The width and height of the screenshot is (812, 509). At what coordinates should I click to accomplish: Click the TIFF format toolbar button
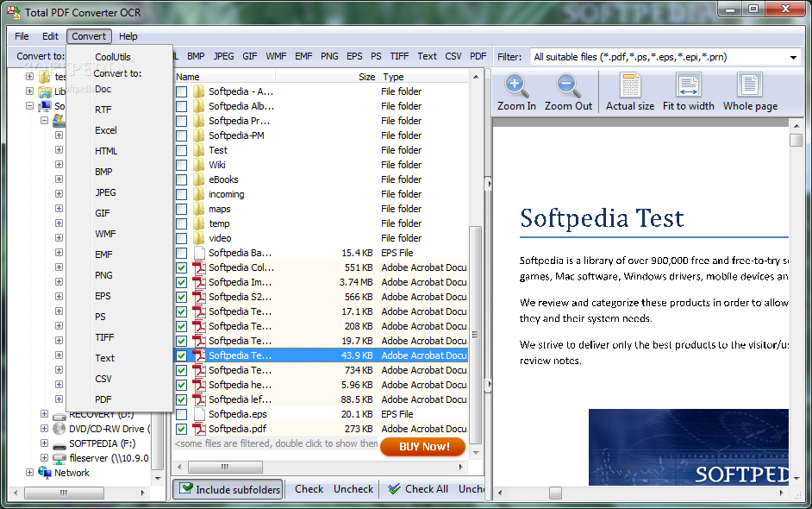[x=399, y=56]
